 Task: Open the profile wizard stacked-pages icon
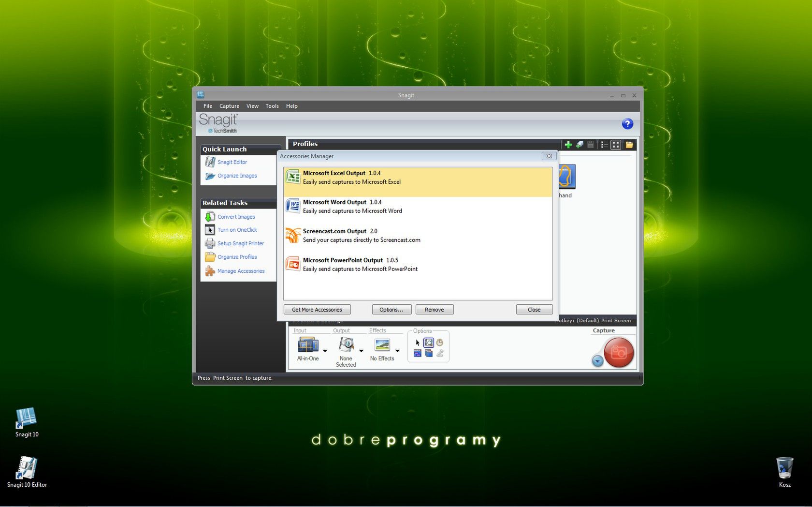tap(579, 145)
